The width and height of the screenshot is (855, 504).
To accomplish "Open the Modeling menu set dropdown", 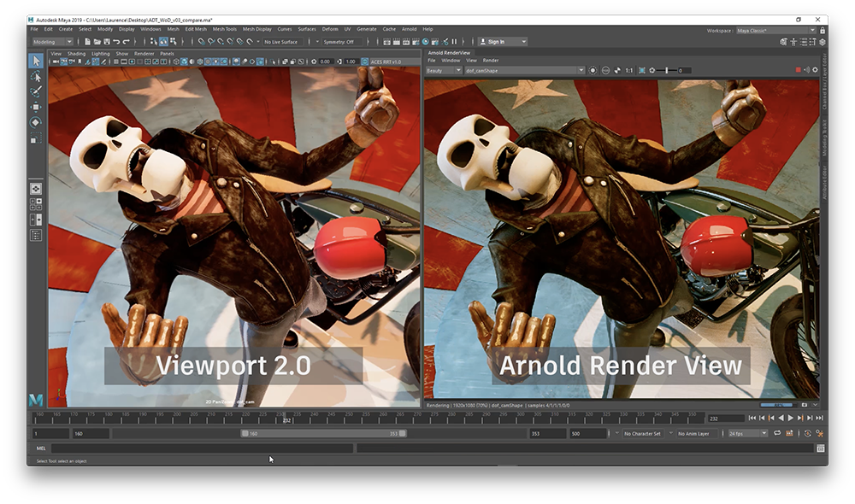I will pyautogui.click(x=52, y=41).
